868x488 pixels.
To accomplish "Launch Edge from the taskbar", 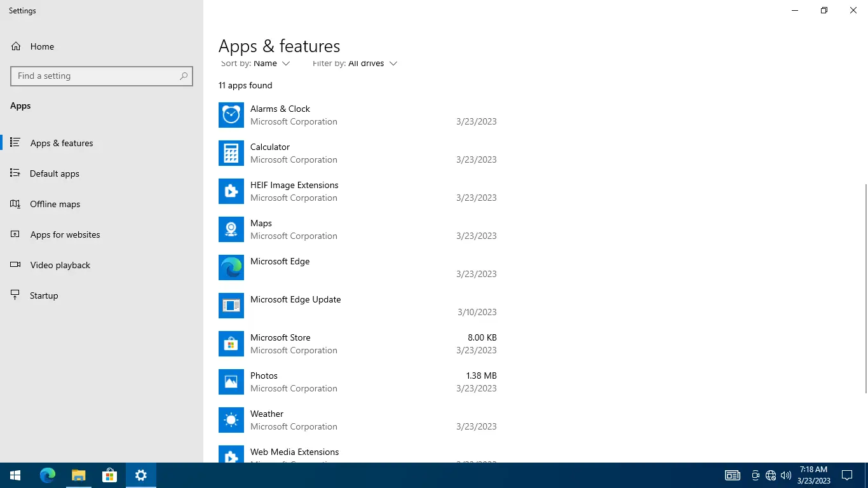I will point(48,475).
